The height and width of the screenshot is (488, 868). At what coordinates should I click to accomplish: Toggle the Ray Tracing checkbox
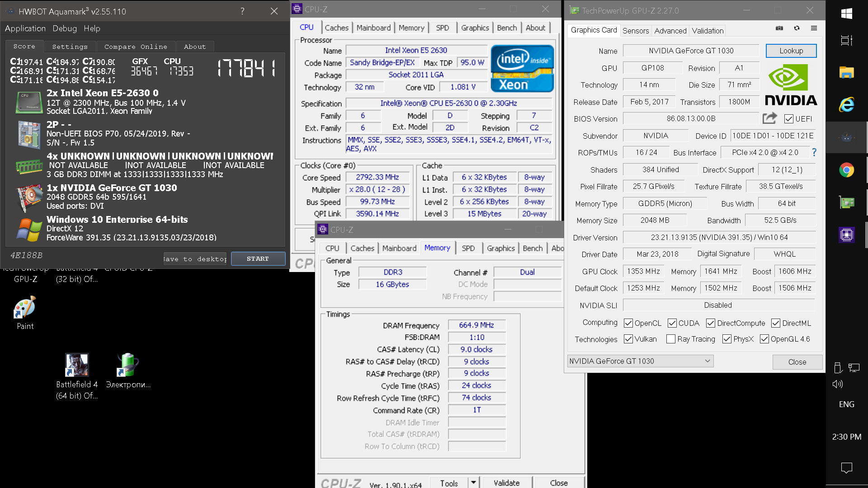(x=671, y=339)
